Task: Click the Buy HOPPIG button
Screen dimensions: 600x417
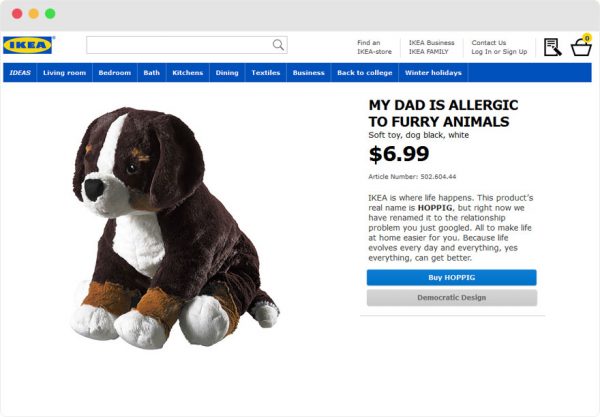Action: pos(452,278)
